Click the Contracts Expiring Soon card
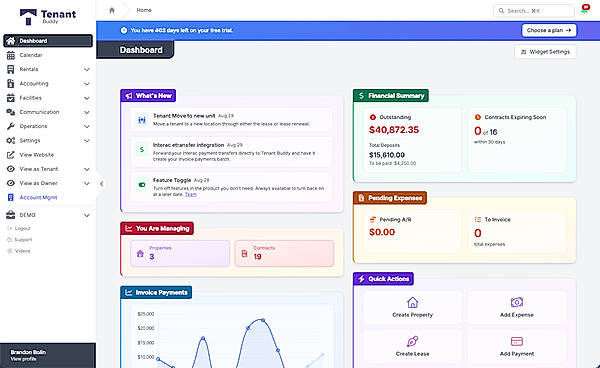The height and width of the screenshot is (368, 600). pos(517,140)
